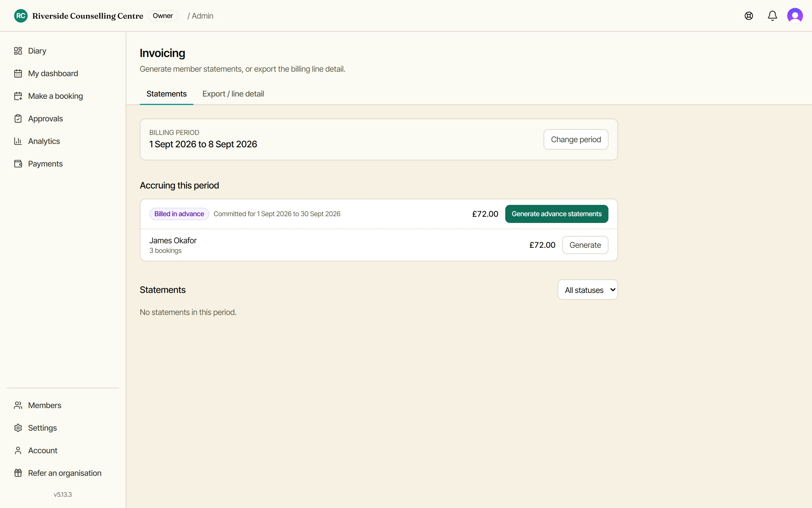Expand the All statuses filter dropdown
This screenshot has height=508, width=812.
click(588, 290)
